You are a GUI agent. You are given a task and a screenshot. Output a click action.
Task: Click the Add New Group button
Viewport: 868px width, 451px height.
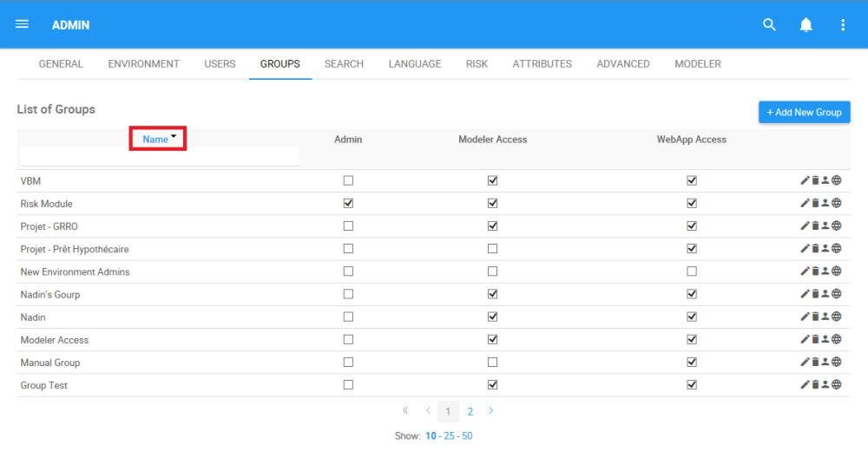click(805, 113)
